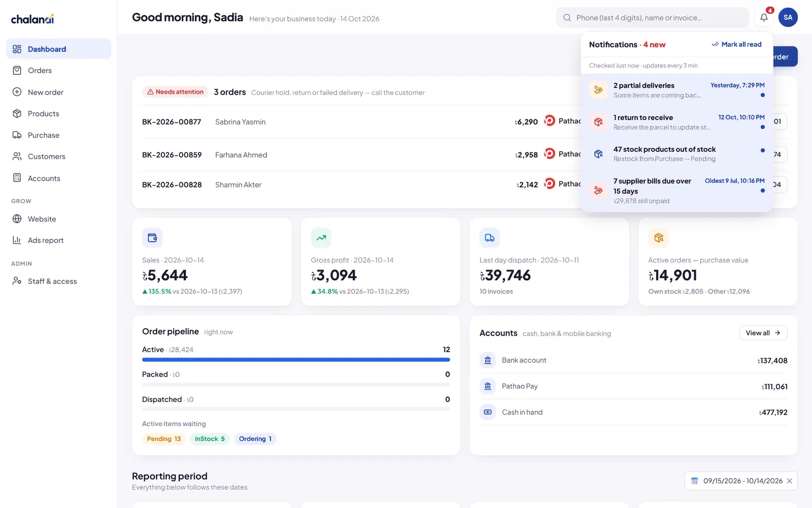Click View all in Accounts card
Image resolution: width=812 pixels, height=508 pixels.
763,333
